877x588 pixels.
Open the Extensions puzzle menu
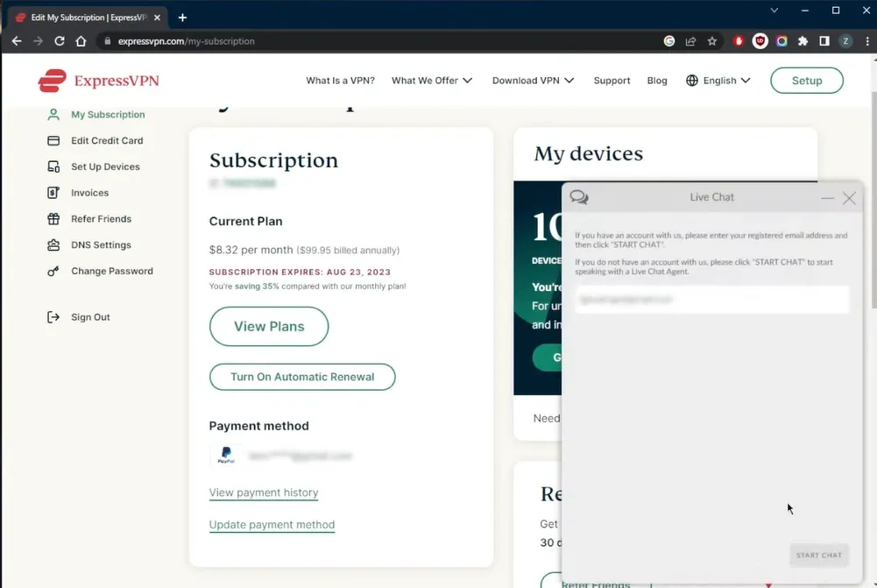pyautogui.click(x=803, y=41)
